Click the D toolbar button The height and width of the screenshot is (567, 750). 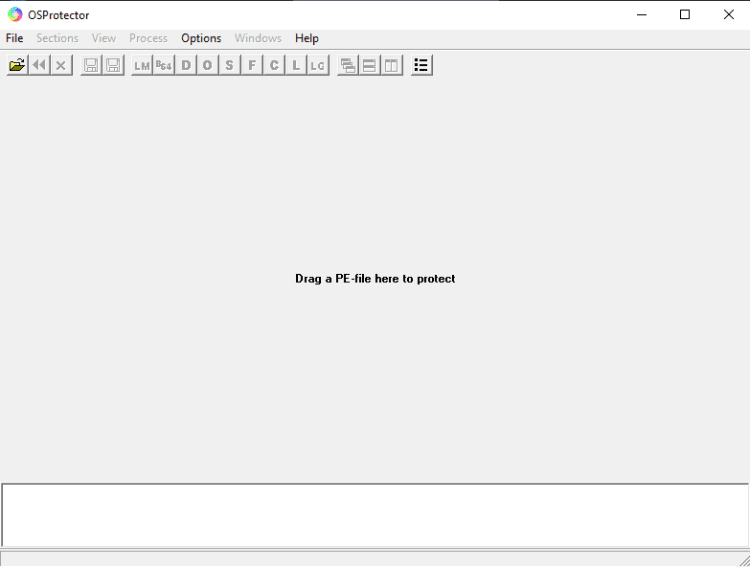(x=186, y=65)
